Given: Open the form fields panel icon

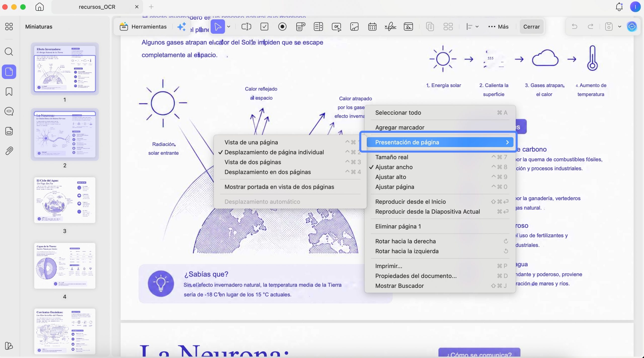Looking at the screenshot, I should [9, 131].
